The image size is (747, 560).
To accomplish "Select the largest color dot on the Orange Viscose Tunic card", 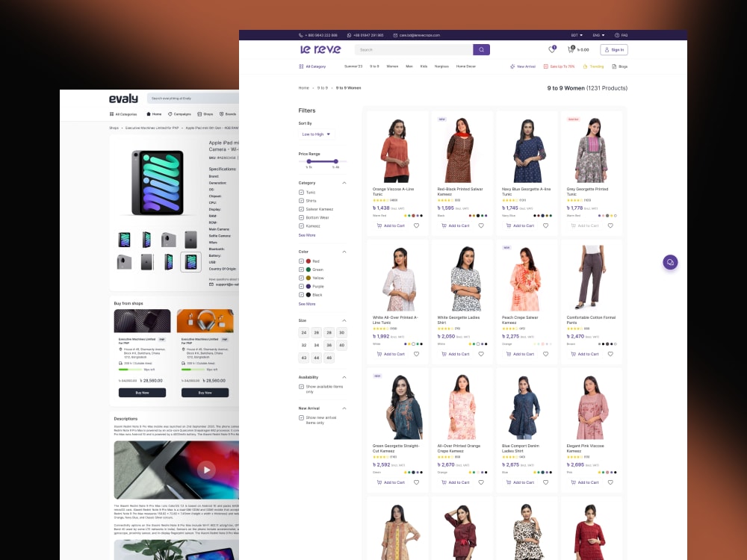I will point(414,216).
